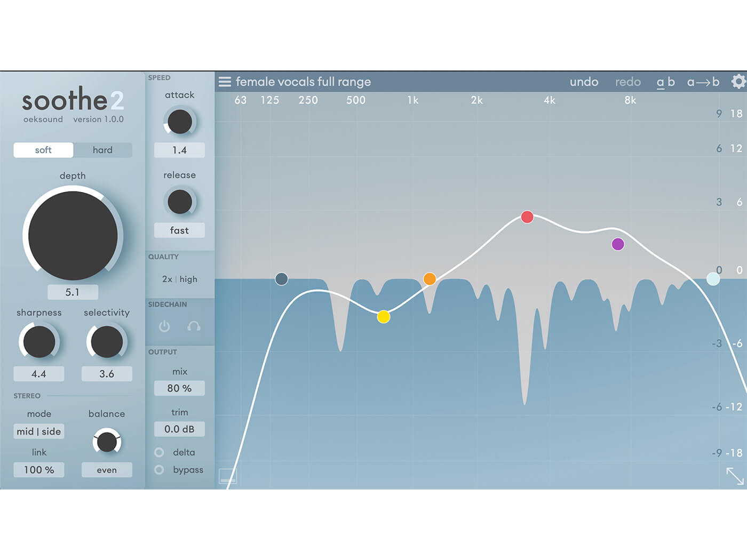Image resolution: width=747 pixels, height=560 pixels.
Task: Copy snapshot a to b
Action: pyautogui.click(x=703, y=82)
